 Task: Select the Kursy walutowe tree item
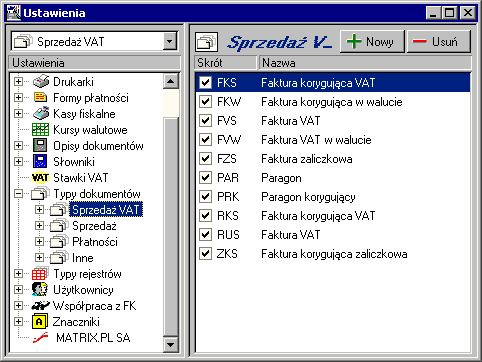click(90, 130)
